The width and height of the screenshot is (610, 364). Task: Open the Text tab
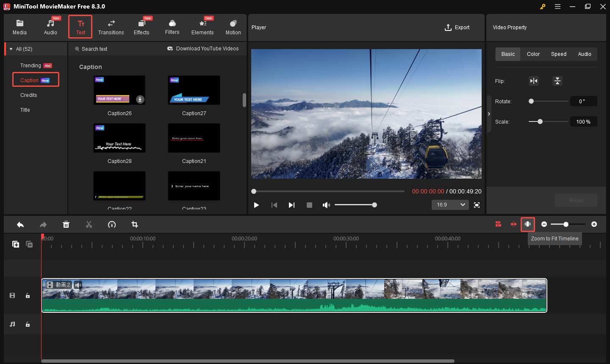[80, 27]
